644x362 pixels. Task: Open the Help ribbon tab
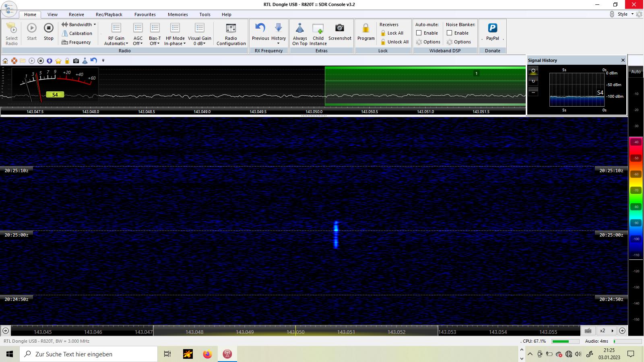(x=227, y=14)
